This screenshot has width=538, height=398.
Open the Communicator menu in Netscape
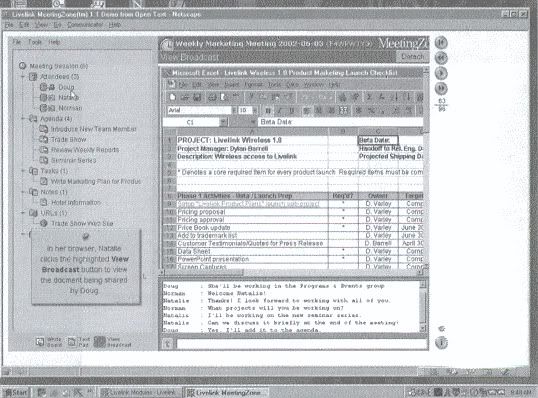[85, 25]
